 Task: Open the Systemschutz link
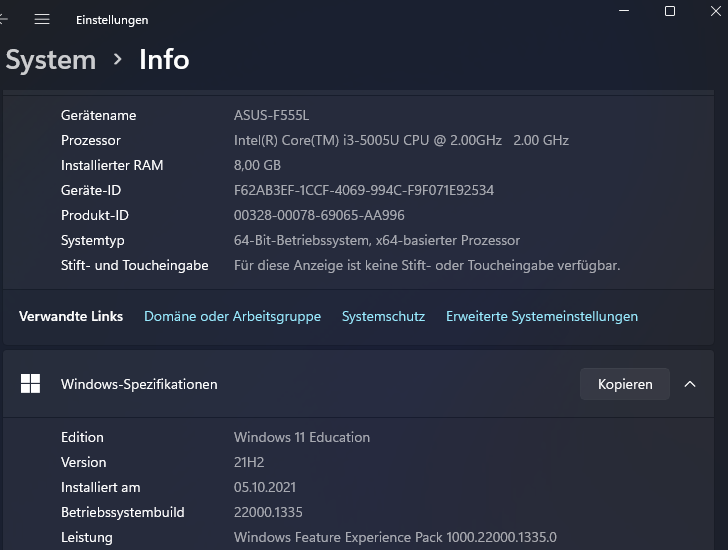coord(383,316)
